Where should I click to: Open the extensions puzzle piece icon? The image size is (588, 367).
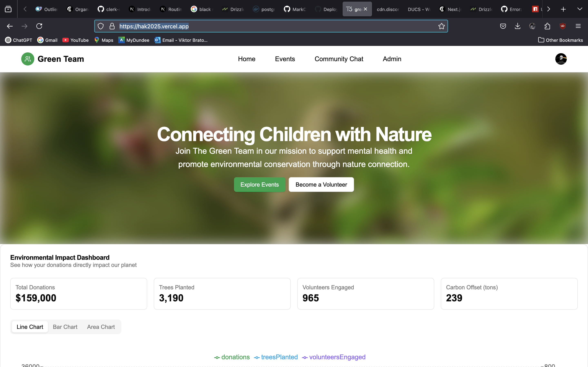(x=547, y=26)
